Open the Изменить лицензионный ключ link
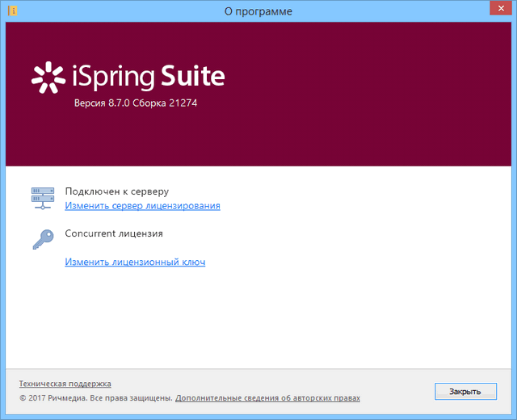The image size is (517, 420). click(135, 262)
